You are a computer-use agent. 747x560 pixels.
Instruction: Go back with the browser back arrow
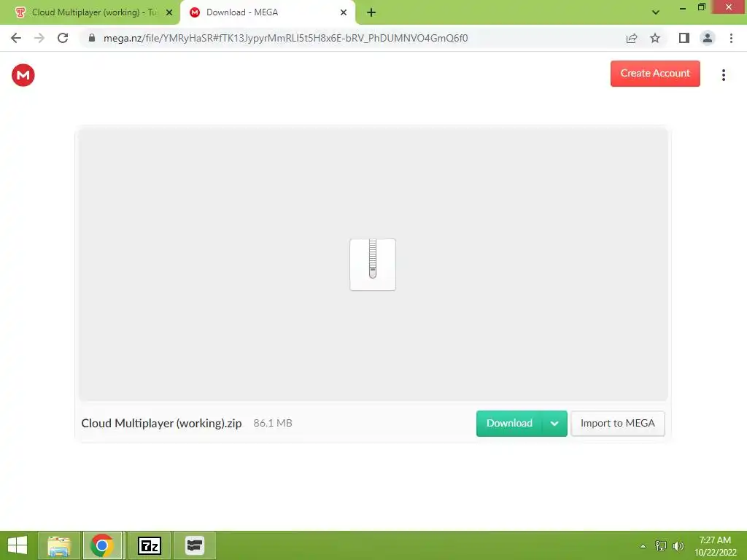click(16, 38)
